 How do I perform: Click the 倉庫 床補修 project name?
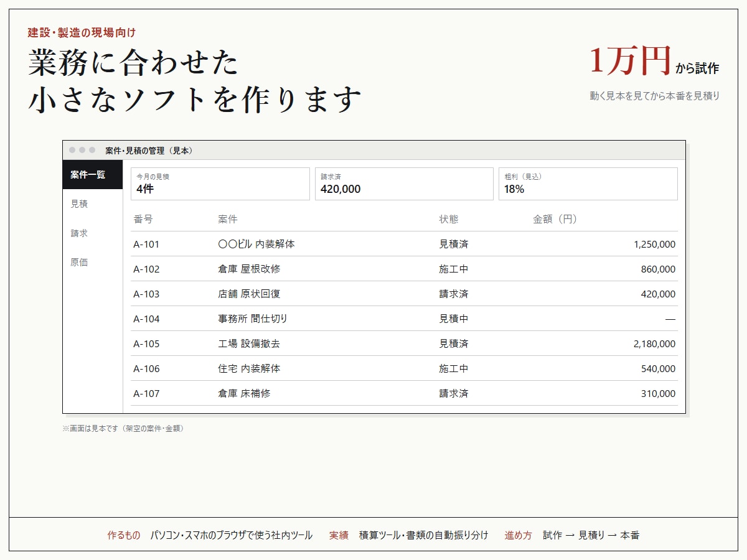click(x=244, y=393)
